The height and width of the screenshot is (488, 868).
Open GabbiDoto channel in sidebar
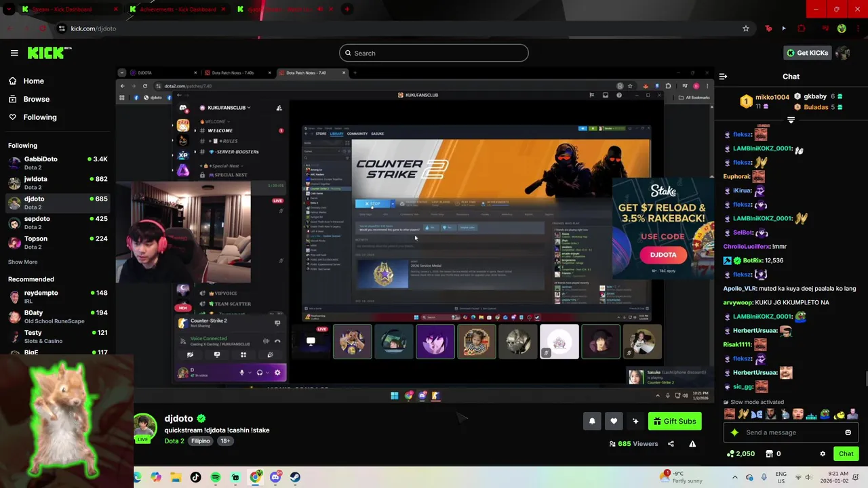[x=58, y=163]
